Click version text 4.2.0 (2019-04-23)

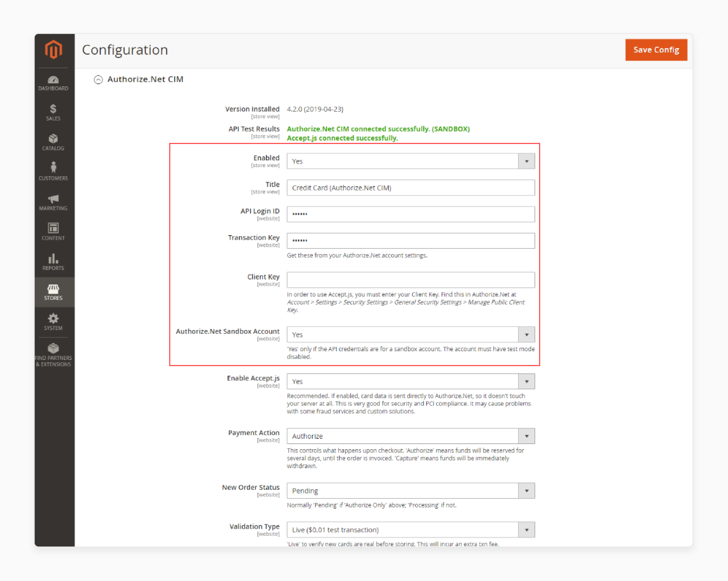click(315, 109)
